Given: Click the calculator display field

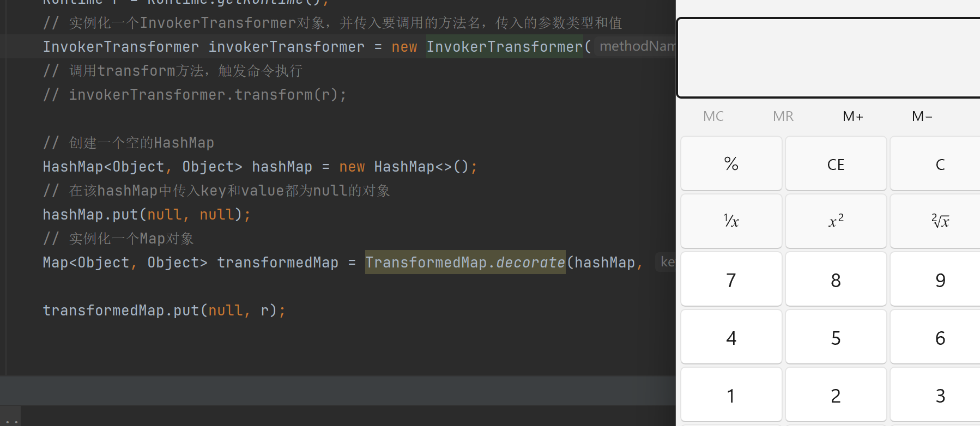Looking at the screenshot, I should coord(828,58).
